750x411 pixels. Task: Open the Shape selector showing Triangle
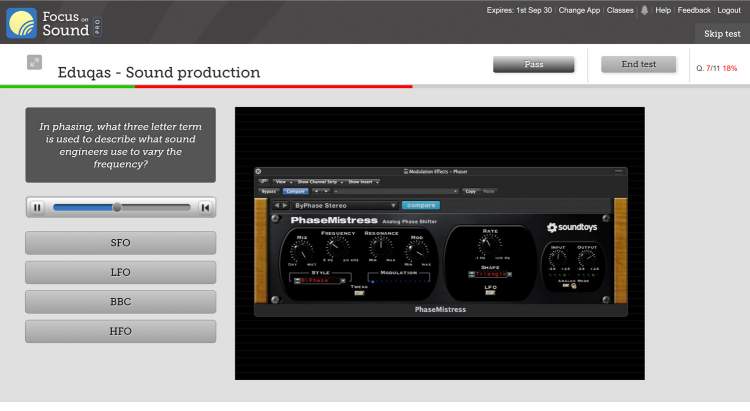coord(490,274)
